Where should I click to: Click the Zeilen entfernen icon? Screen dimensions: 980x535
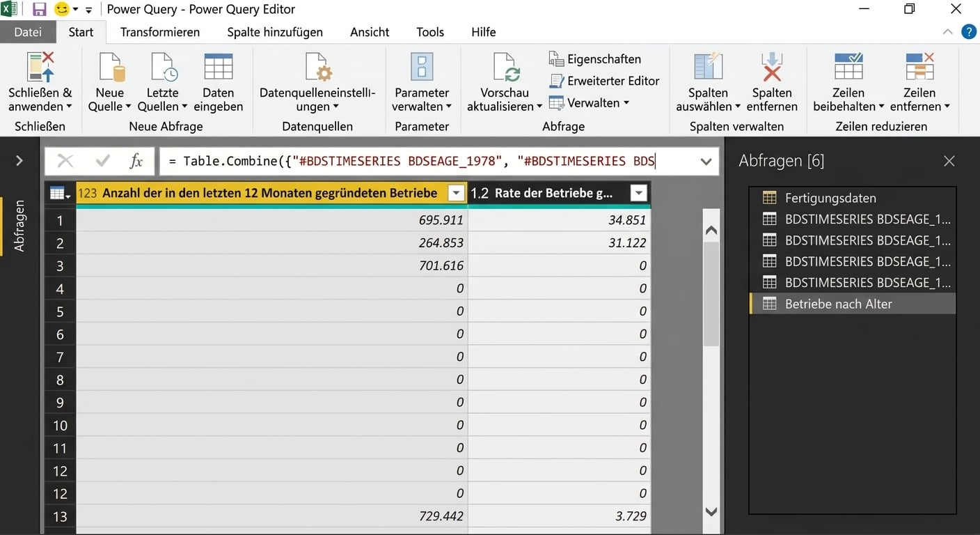[919, 68]
